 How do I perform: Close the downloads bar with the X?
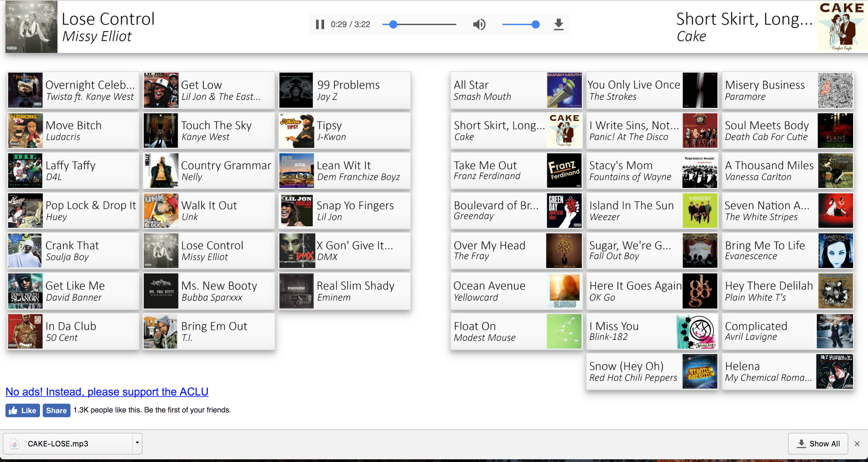(x=857, y=444)
